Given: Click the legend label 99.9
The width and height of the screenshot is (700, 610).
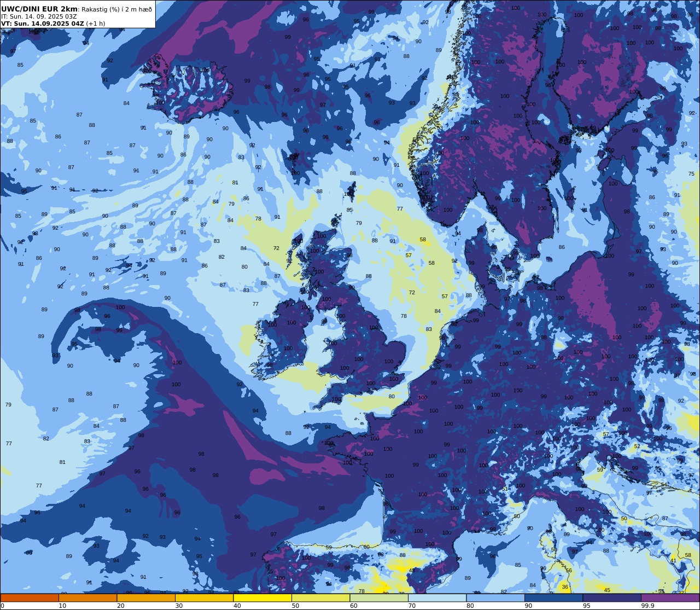Looking at the screenshot, I should (x=647, y=606).
